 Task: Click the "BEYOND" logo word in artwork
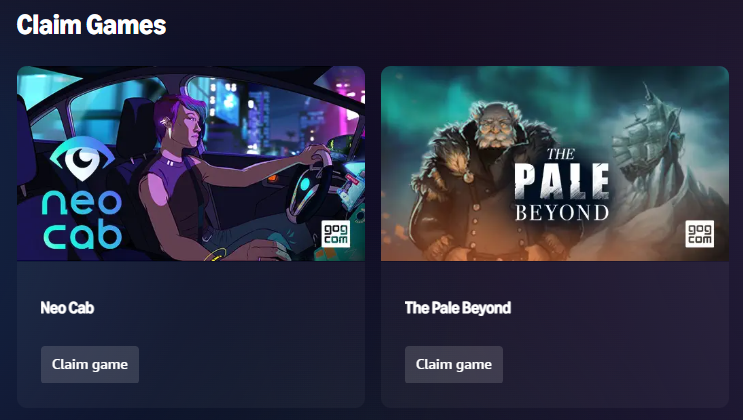[562, 212]
